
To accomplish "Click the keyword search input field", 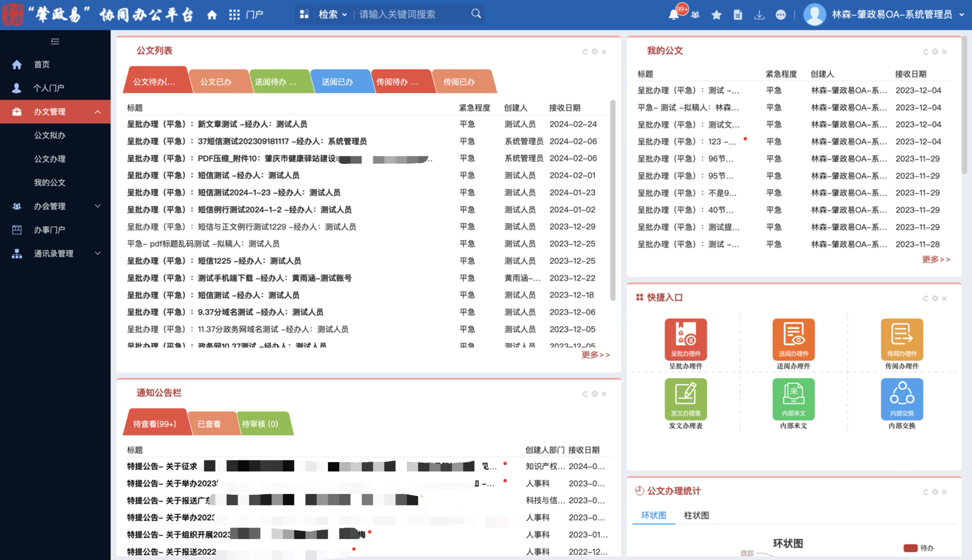I will click(411, 15).
